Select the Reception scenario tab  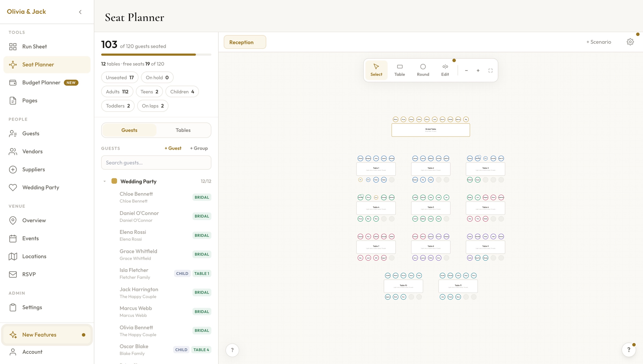tap(245, 42)
